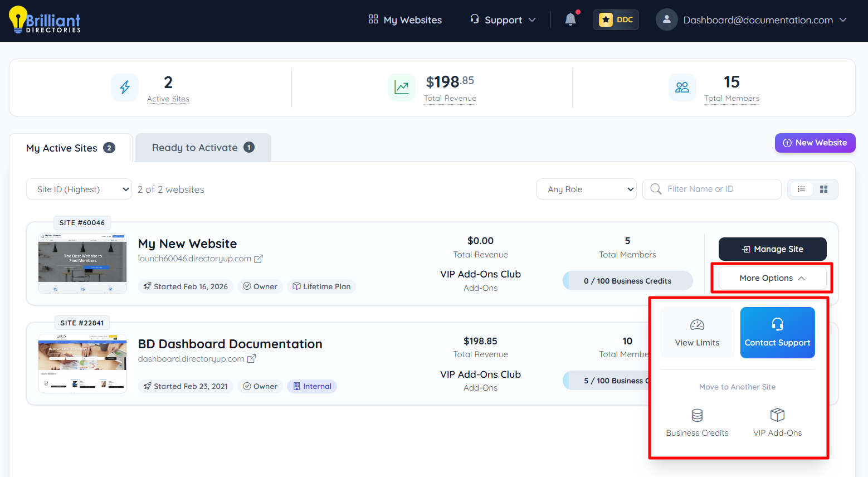Choose View Limits option
Image resolution: width=868 pixels, height=477 pixels.
pyautogui.click(x=698, y=333)
